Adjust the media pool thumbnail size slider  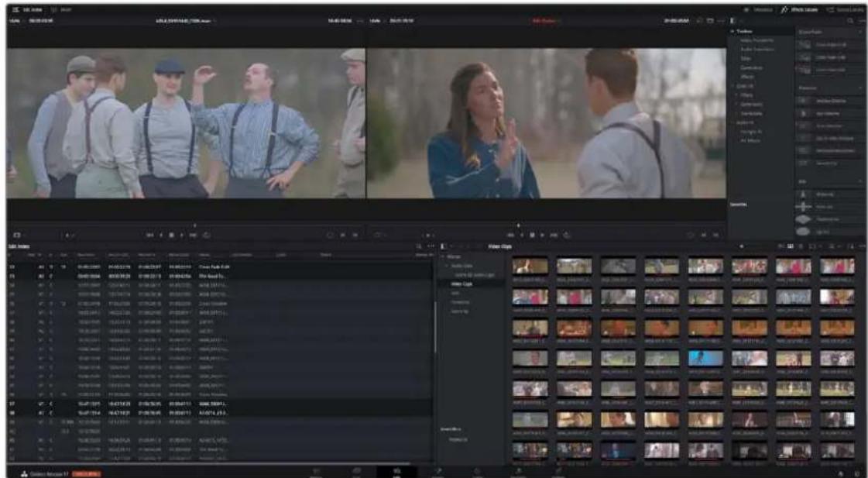[x=742, y=246]
